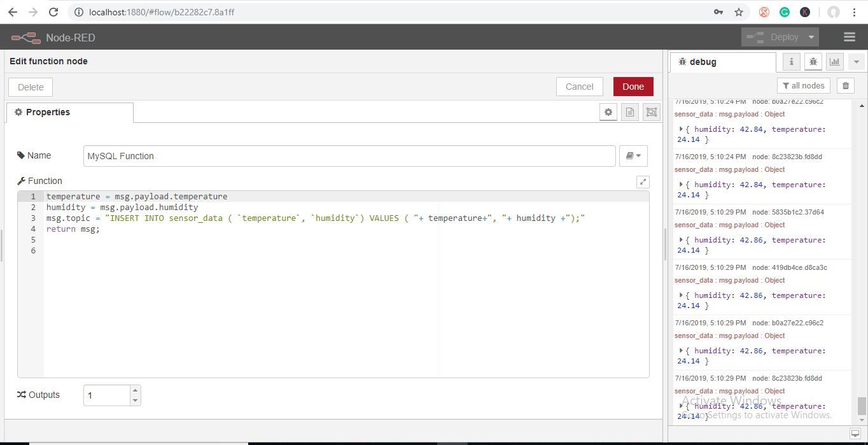This screenshot has height=445, width=868.
Task: Click the Outputs number field
Action: [x=107, y=395]
